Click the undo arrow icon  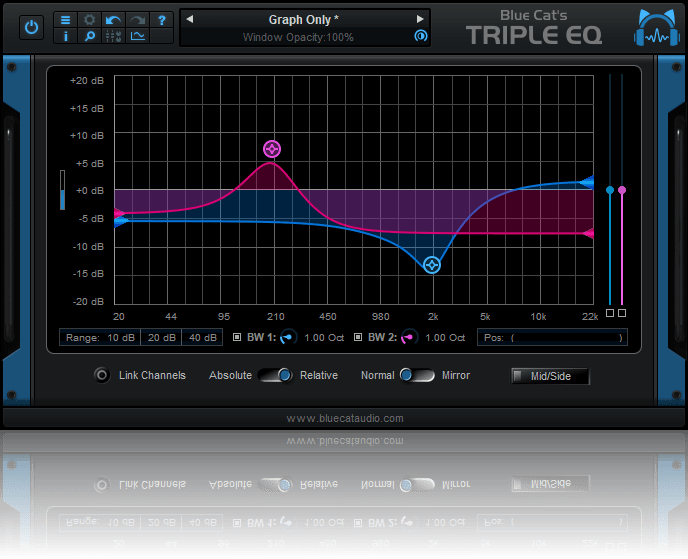[114, 20]
